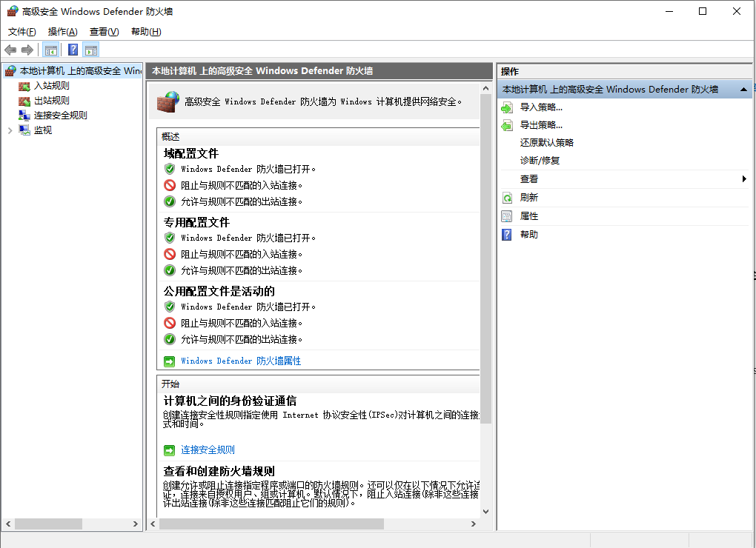The height and width of the screenshot is (548, 756).
Task: Click the 帮助 help icon in actions pane
Action: point(507,235)
